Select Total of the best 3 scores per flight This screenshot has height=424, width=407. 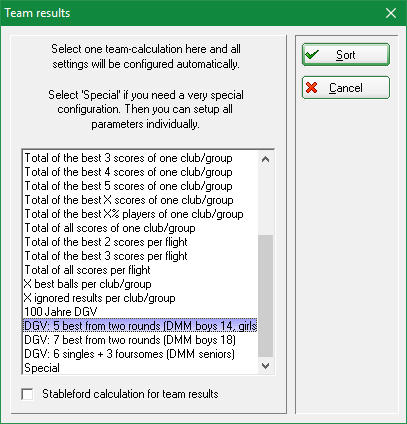click(140, 256)
